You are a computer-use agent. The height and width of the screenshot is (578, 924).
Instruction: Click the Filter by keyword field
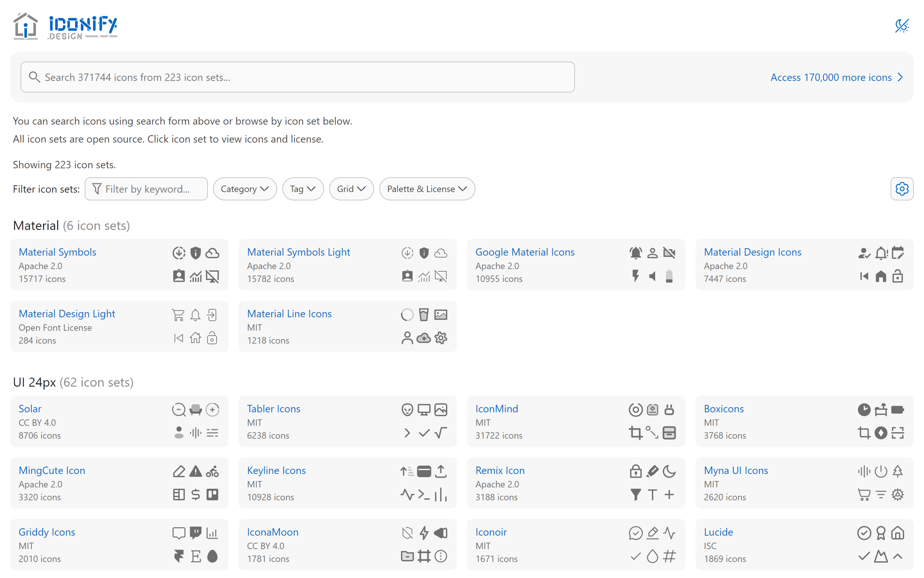[x=146, y=189]
